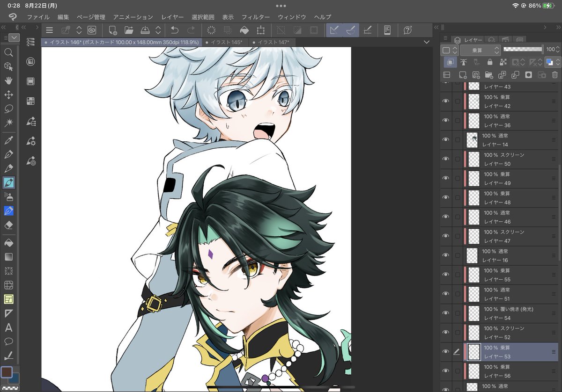Hide layer レイヤー 14 with eye icon
This screenshot has height=392, width=562.
446,139
